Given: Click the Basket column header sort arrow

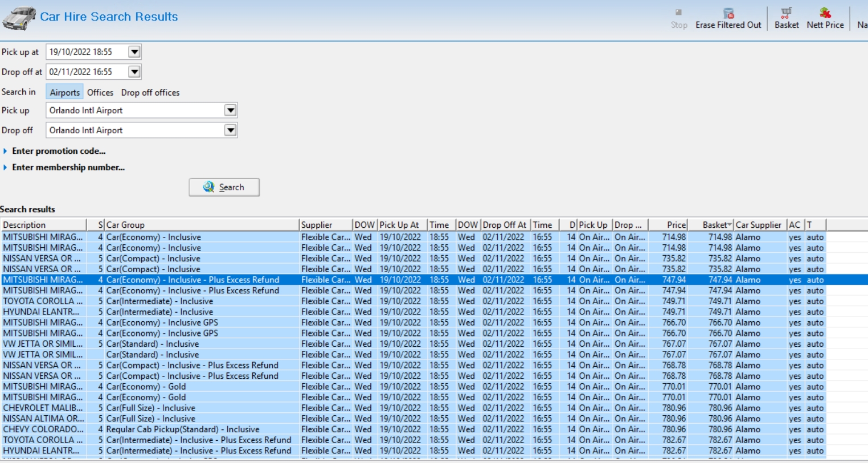Looking at the screenshot, I should [729, 225].
